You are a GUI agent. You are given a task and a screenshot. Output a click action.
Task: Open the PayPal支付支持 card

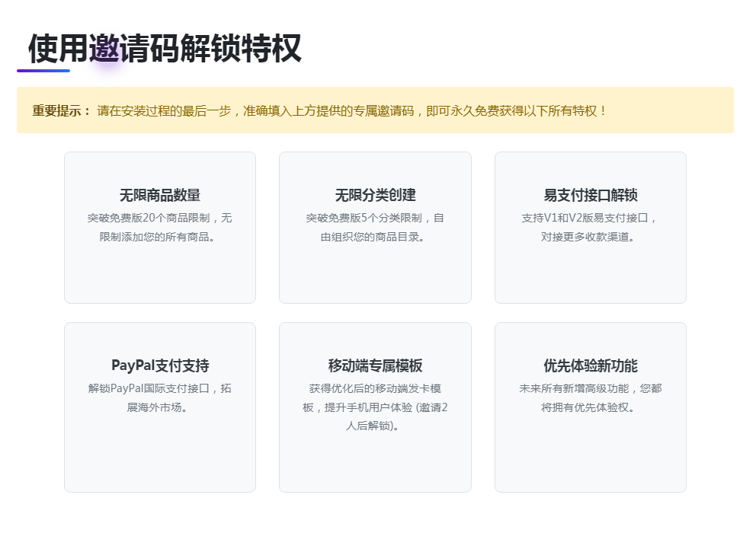[159, 406]
